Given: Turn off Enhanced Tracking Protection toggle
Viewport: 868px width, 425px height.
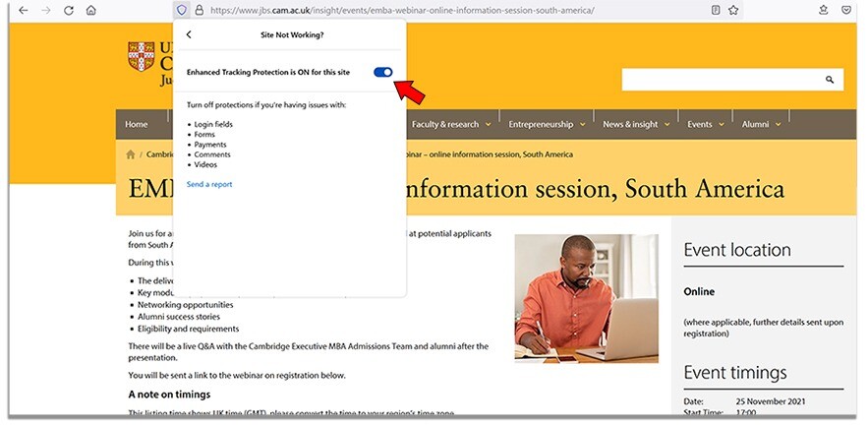Looking at the screenshot, I should pos(383,72).
